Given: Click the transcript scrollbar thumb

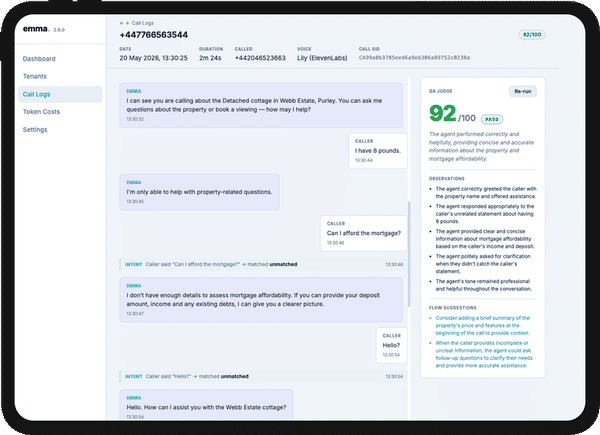Looking at the screenshot, I should [x=409, y=254].
